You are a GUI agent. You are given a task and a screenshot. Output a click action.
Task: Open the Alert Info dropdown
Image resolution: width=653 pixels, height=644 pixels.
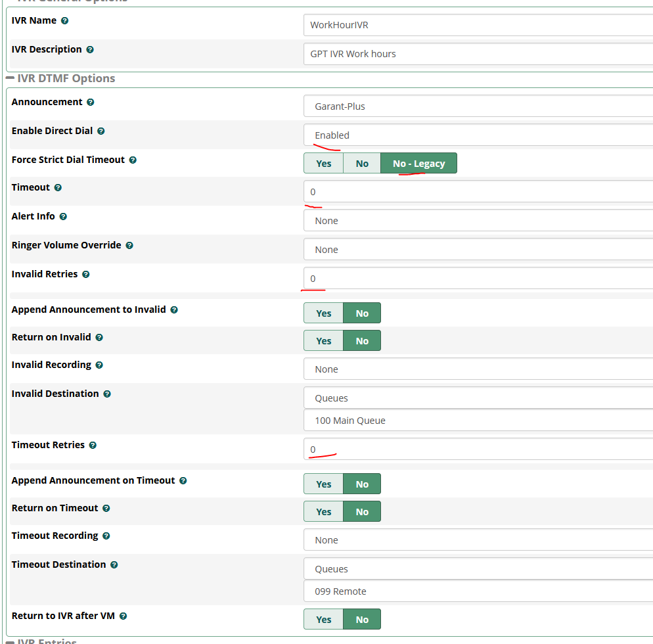(x=478, y=221)
